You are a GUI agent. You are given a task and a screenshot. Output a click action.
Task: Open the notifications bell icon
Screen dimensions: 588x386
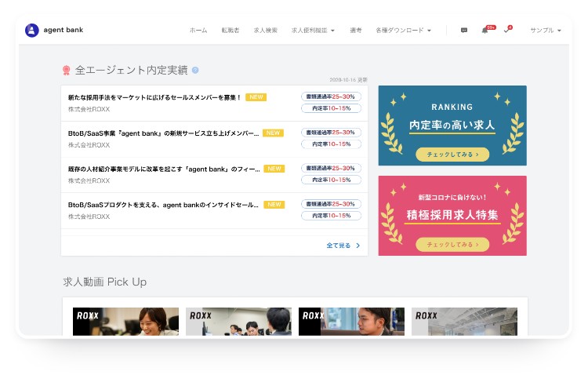click(485, 31)
